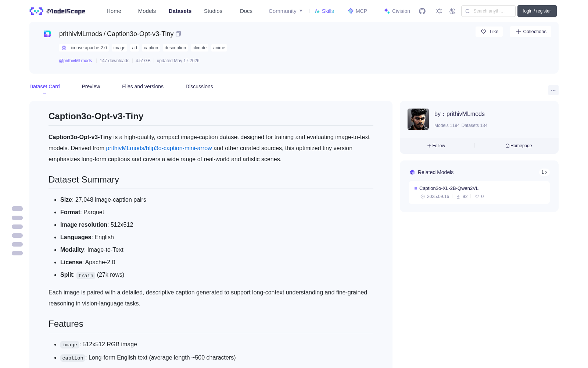Click the prithivMLmods author avatar photo
The image size is (588, 368).
click(x=418, y=119)
